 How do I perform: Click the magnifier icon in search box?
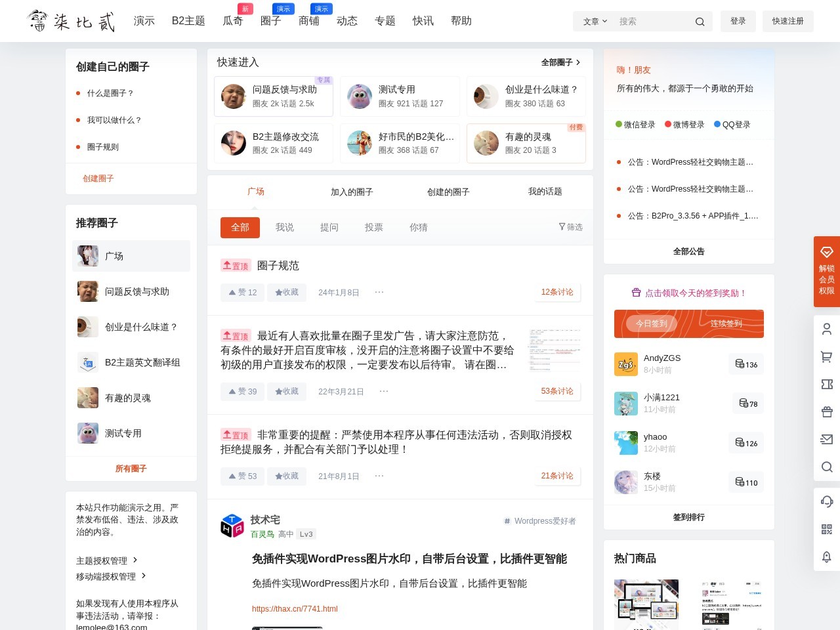point(700,22)
